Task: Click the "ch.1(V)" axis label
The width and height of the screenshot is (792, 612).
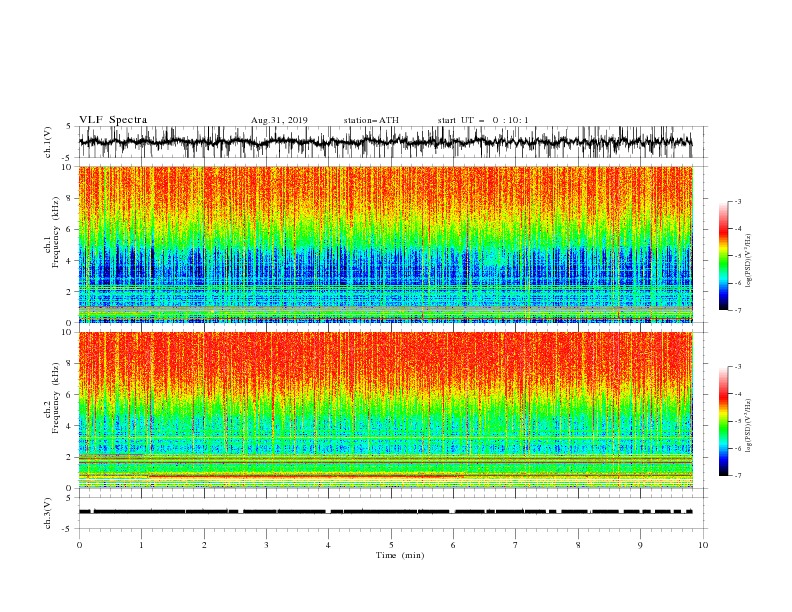Action: pos(48,142)
